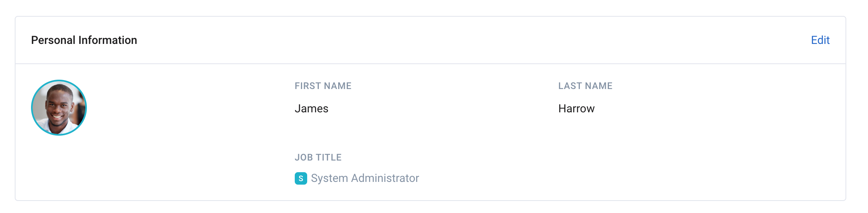This screenshot has height=213, width=868.
Task: Click the teal ring around the avatar
Action: pos(59,80)
